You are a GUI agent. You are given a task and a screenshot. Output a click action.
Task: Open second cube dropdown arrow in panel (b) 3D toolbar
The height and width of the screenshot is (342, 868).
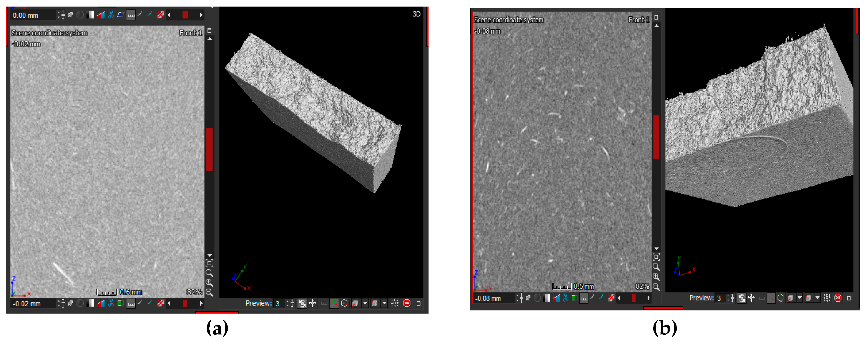pyautogui.click(x=817, y=298)
